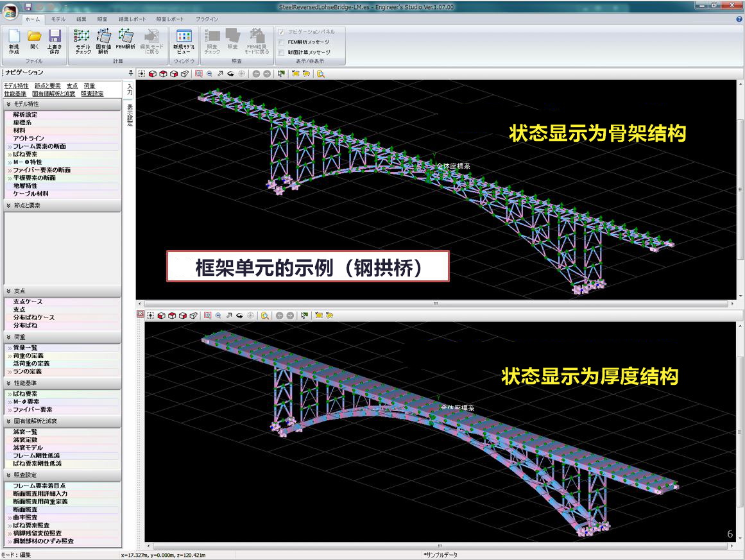
Task: Select second red cube view in upper toolbar
Action: click(163, 74)
